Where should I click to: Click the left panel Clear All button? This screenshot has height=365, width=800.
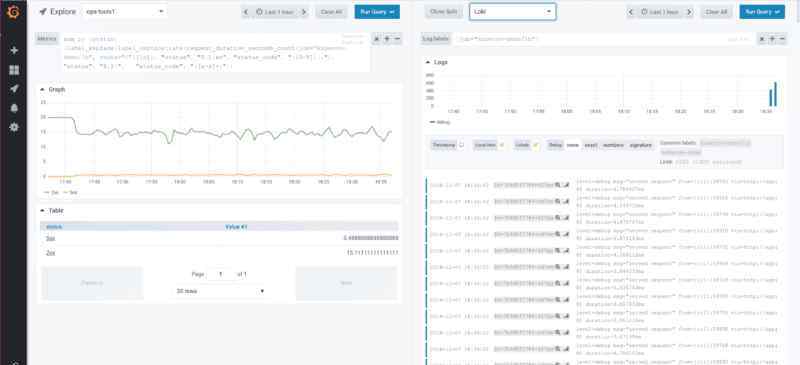point(331,12)
